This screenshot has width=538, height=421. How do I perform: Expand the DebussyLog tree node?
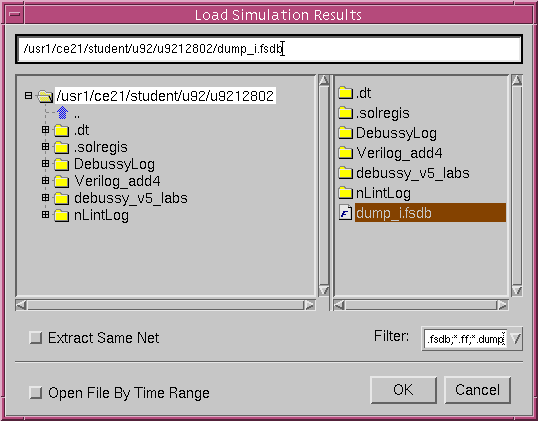(45, 164)
